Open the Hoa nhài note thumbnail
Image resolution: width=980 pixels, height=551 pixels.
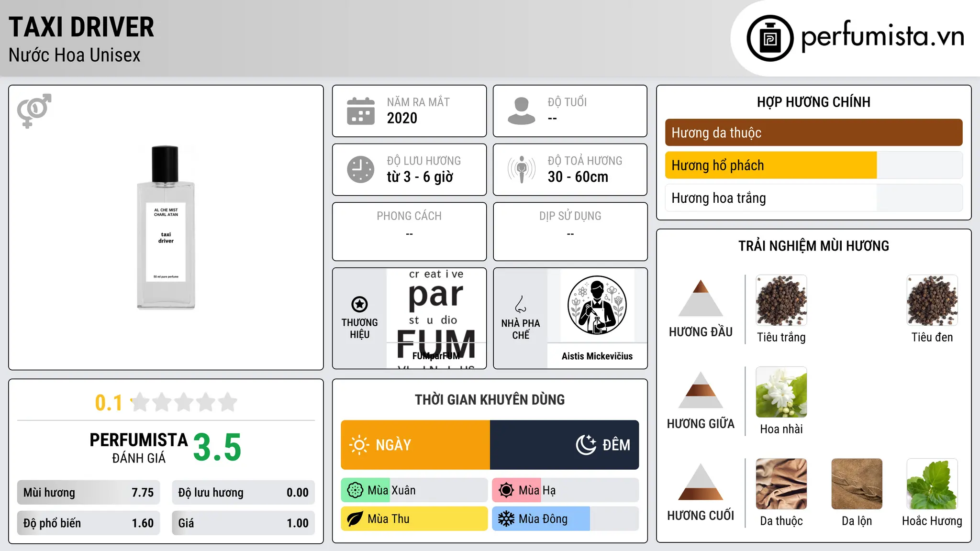point(781,392)
